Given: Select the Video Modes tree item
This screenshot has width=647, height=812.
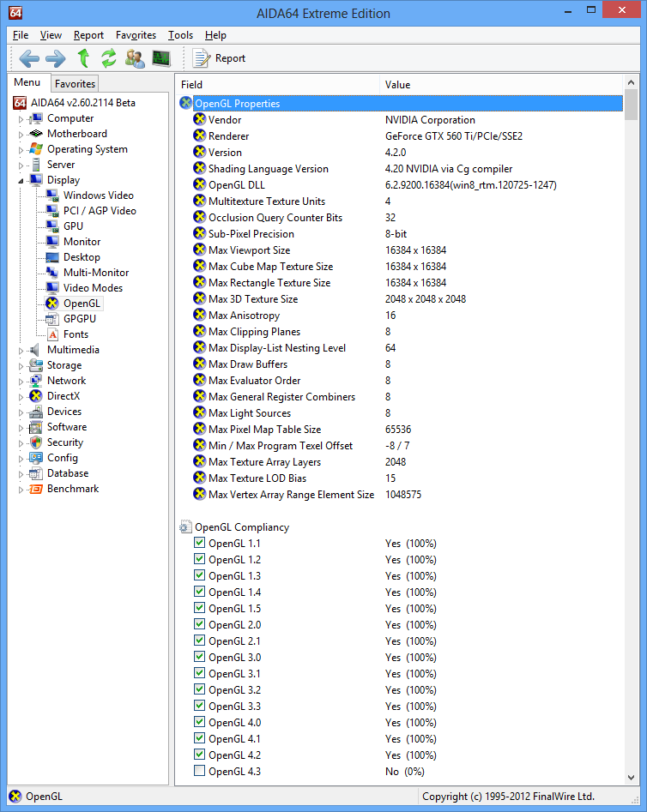Looking at the screenshot, I should click(93, 288).
